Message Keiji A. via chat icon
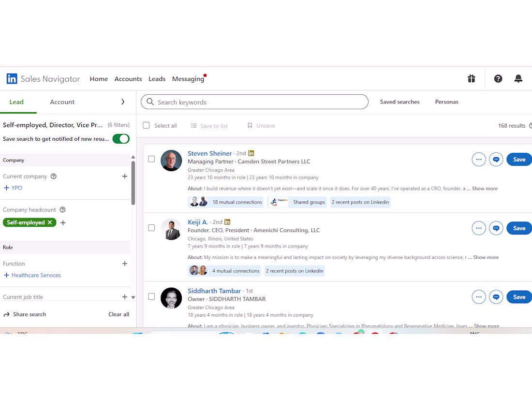The image size is (532, 399). point(496,228)
